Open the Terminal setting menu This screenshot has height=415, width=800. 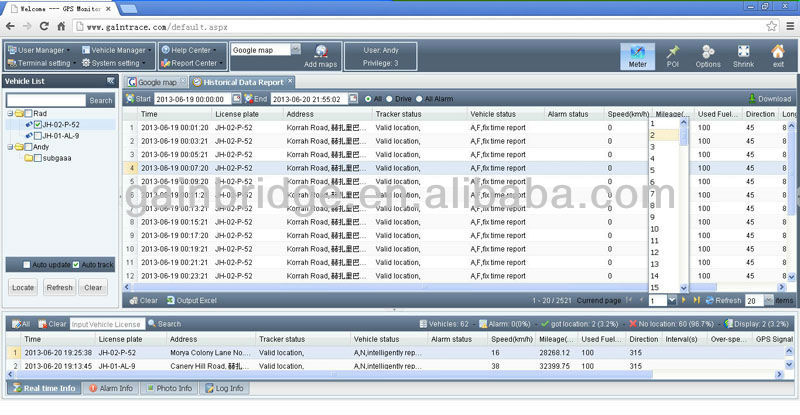click(x=42, y=63)
